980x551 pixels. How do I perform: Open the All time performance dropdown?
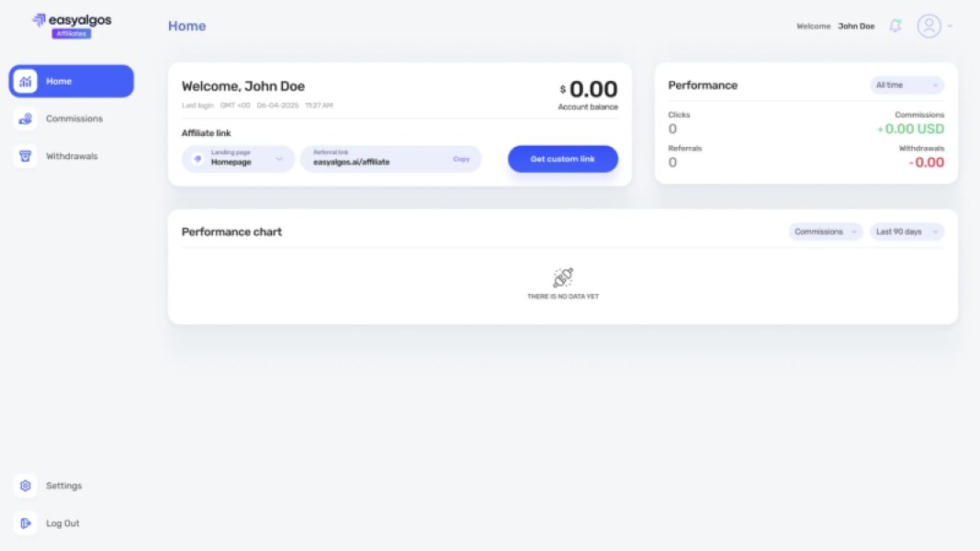[x=907, y=85]
